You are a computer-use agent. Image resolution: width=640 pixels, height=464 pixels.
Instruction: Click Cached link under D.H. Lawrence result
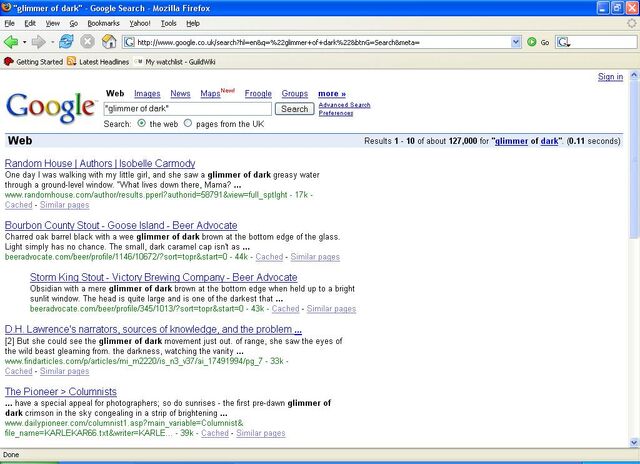(18, 371)
